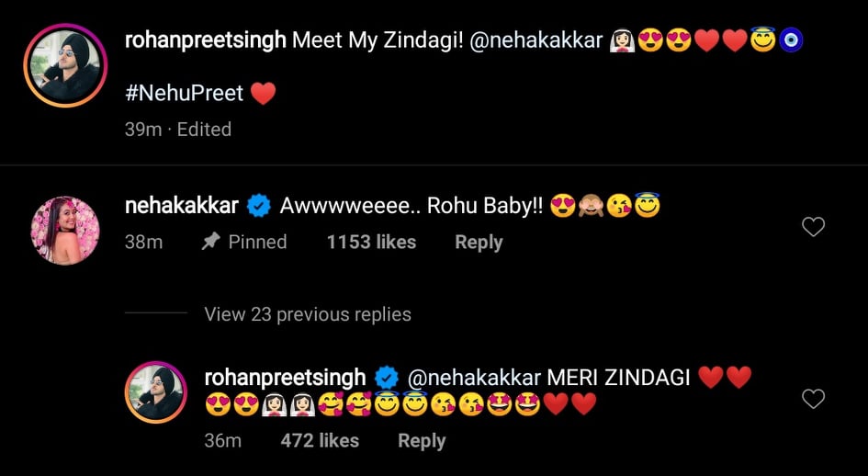Like nehakakkar's comment with the heart

click(813, 227)
